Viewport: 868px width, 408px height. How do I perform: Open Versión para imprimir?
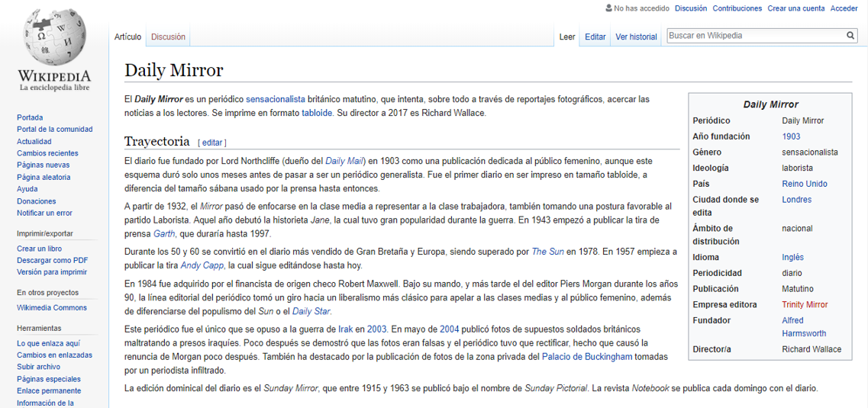[52, 272]
